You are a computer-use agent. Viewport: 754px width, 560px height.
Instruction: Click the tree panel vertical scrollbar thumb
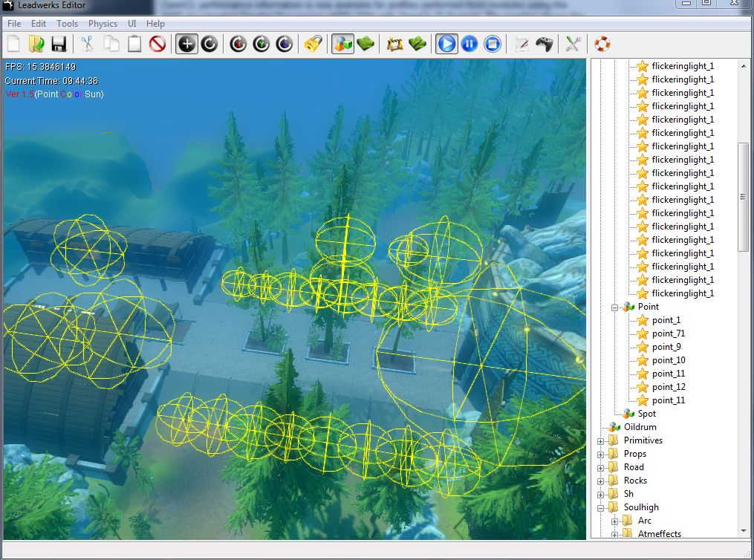[744, 197]
